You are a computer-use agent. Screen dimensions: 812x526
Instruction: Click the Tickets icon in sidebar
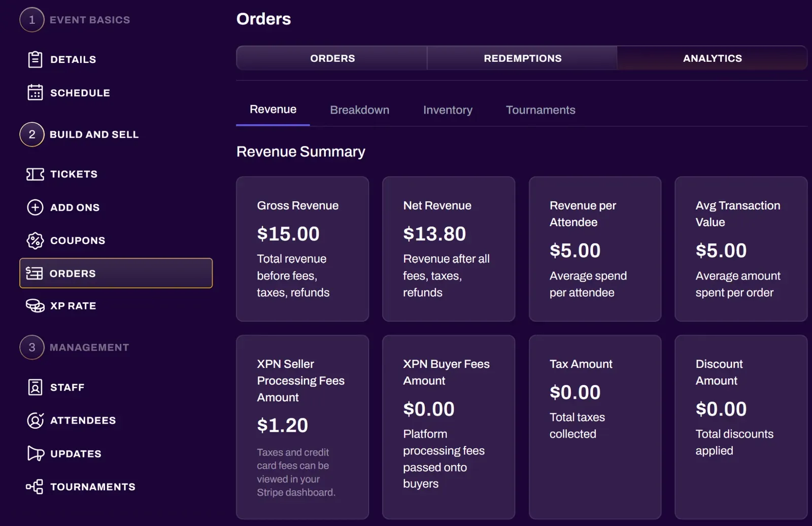point(35,174)
